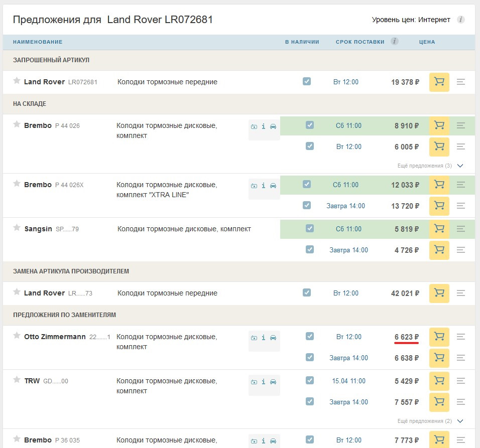Toggle in-stock checkbox for Land Rover LR072681

tap(307, 81)
